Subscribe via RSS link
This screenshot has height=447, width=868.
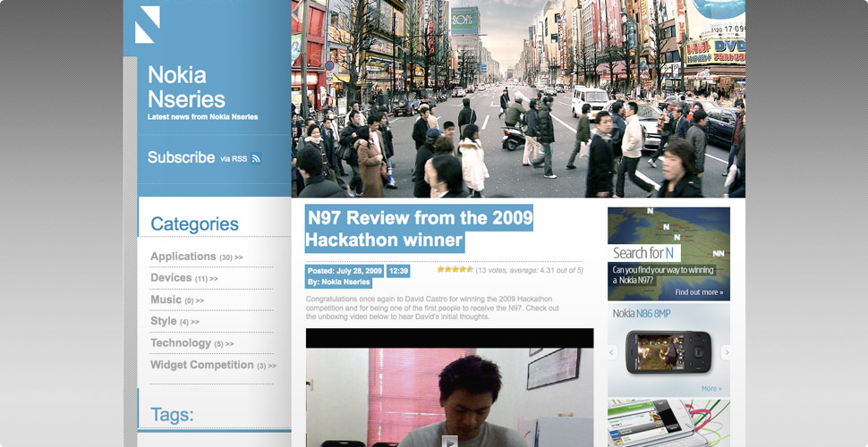click(x=182, y=157)
